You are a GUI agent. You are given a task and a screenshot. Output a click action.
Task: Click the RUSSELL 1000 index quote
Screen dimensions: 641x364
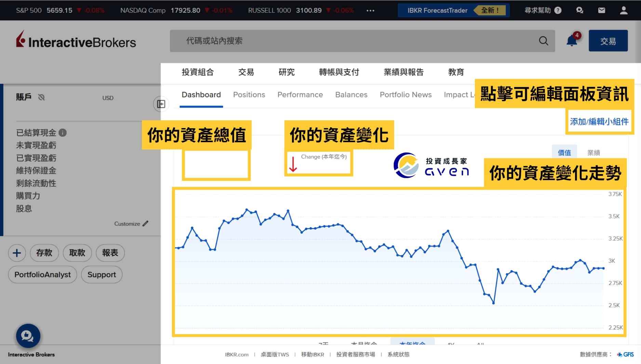301,10
